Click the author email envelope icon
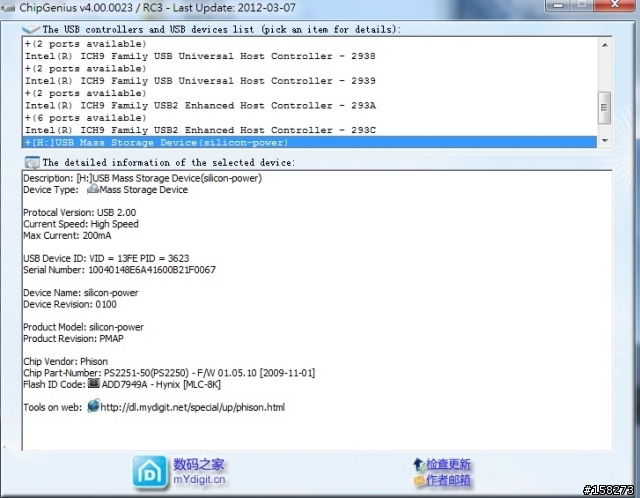The image size is (640, 498). (419, 480)
